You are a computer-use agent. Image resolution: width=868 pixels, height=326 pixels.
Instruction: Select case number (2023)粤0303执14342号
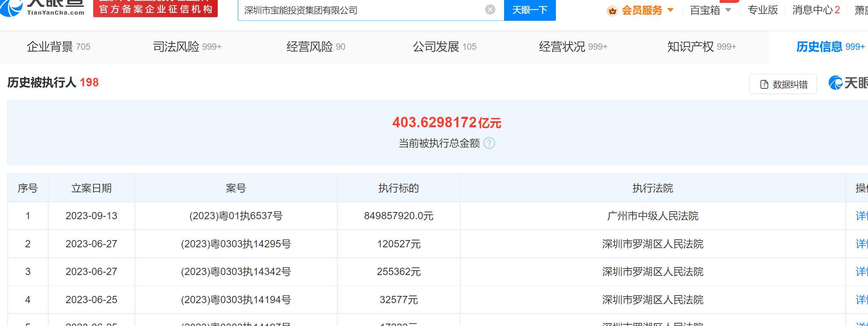(236, 272)
